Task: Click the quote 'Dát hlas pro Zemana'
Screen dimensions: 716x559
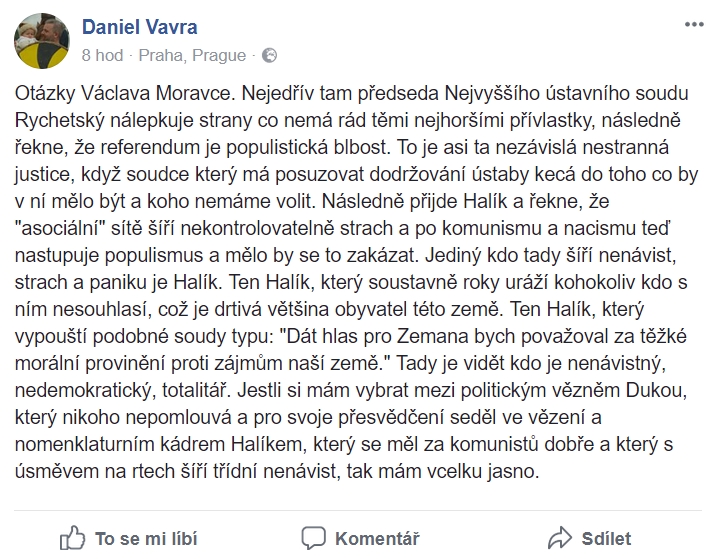Action: [x=374, y=336]
